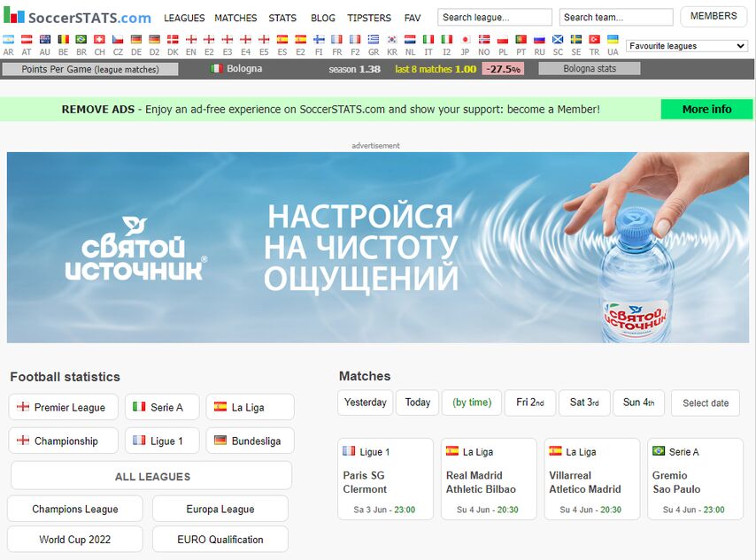Click ALL LEAGUES button
Screen dimensions: 756x560
point(151,476)
